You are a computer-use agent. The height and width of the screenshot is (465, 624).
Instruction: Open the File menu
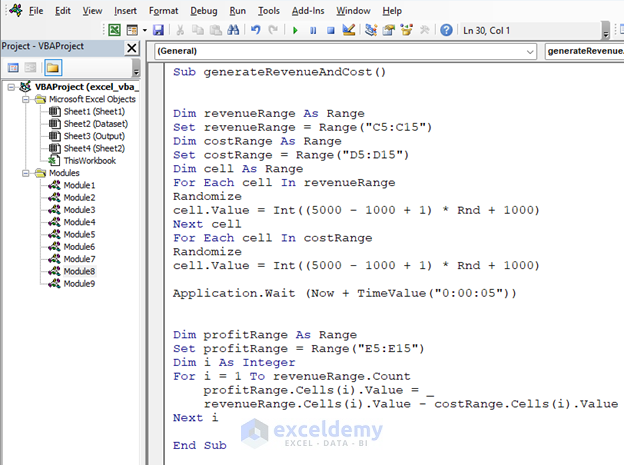(x=36, y=11)
